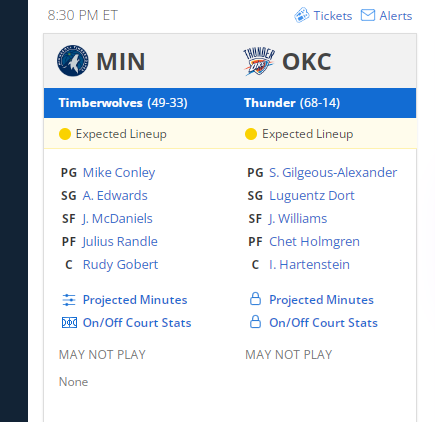Open Timberwolves Projected Minutes link

[135, 300]
